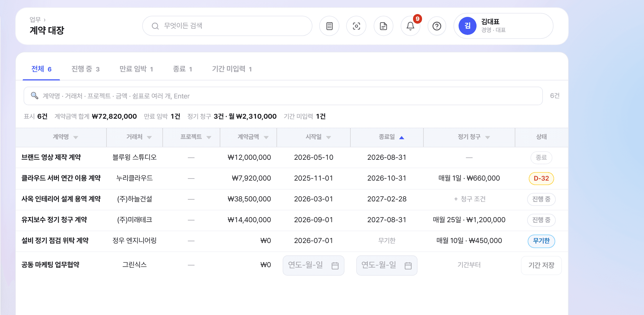Select 설비 정기 점검 위탁 계약 row name
Screen dimensions: 644x315
pyautogui.click(x=55, y=241)
